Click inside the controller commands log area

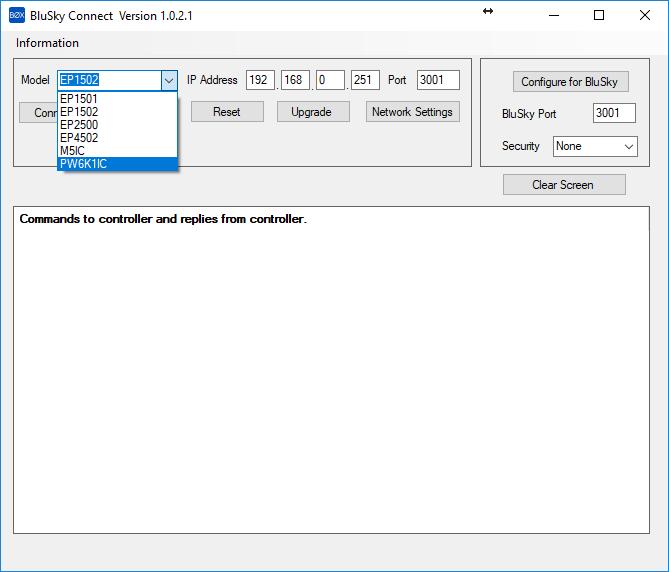(330, 380)
